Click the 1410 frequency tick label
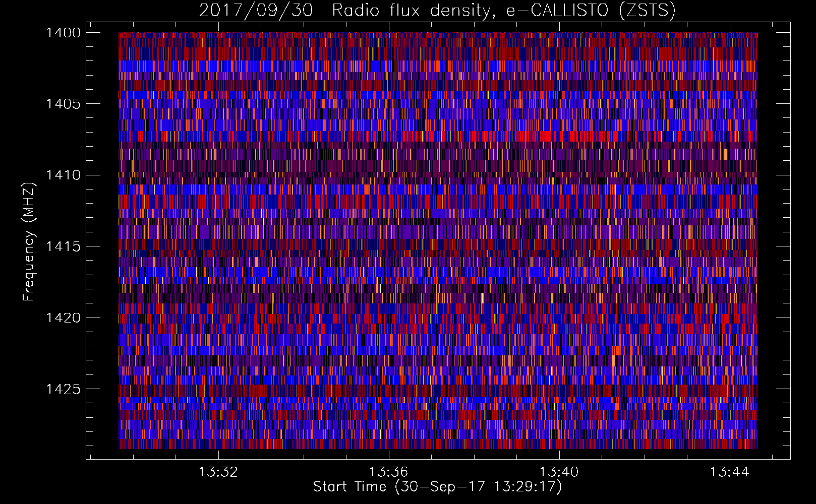Image resolution: width=816 pixels, height=504 pixels. (x=64, y=175)
